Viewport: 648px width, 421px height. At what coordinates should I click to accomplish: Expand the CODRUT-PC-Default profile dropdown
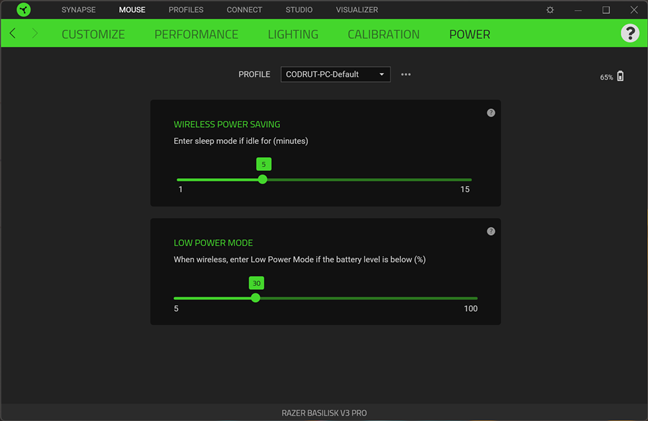pyautogui.click(x=335, y=74)
